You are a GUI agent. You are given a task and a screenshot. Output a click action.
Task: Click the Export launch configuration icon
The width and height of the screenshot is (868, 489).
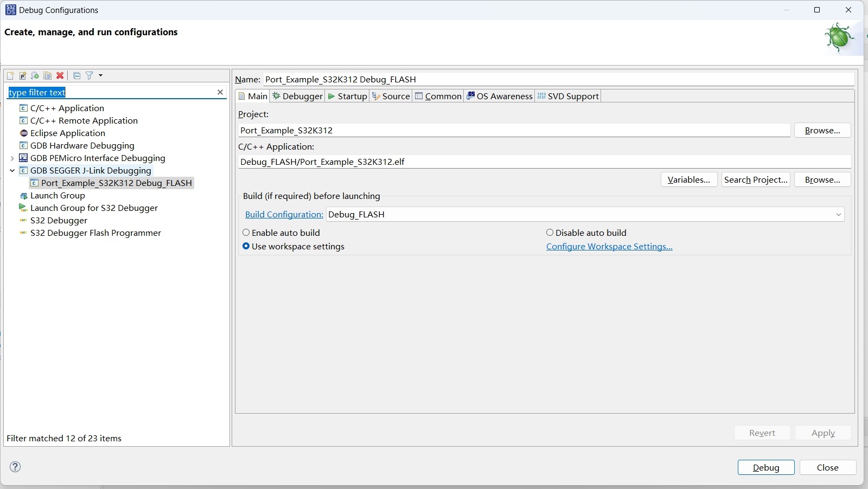pyautogui.click(x=35, y=76)
